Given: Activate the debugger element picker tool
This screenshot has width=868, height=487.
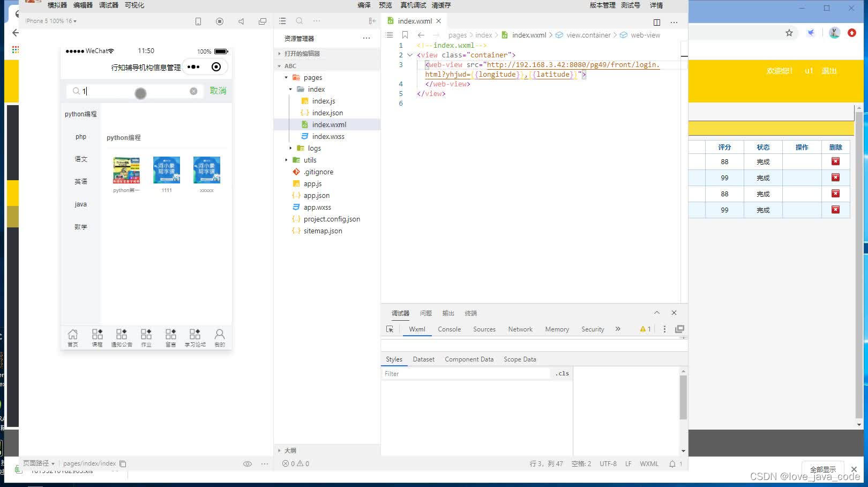Looking at the screenshot, I should pyautogui.click(x=390, y=329).
